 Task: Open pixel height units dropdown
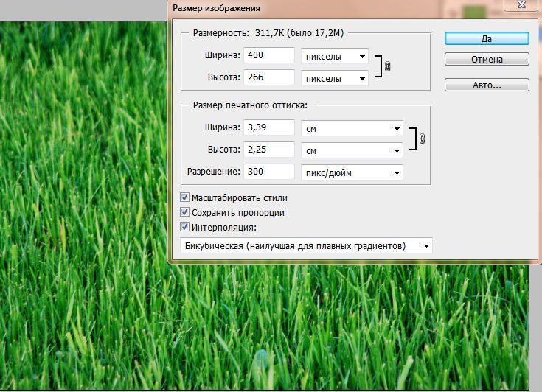click(x=335, y=78)
